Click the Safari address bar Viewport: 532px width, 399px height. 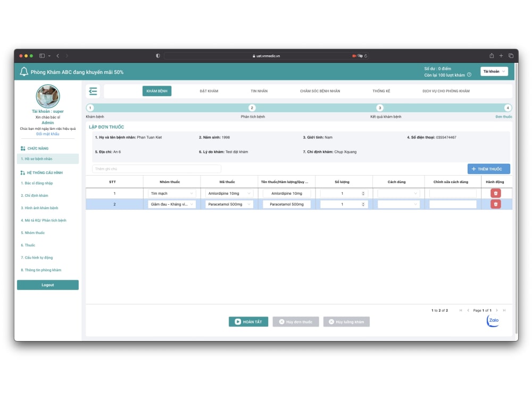(267, 56)
